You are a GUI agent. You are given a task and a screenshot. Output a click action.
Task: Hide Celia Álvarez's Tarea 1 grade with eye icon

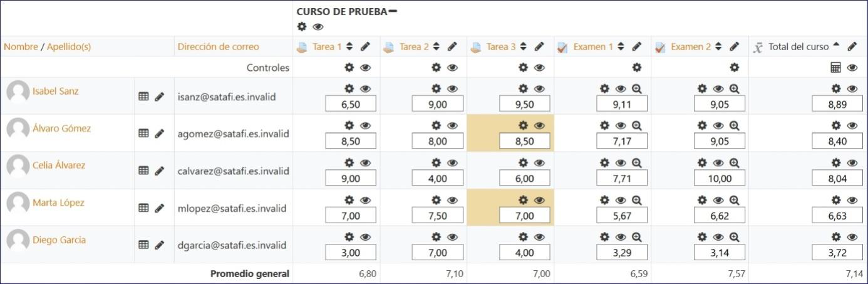[366, 163]
